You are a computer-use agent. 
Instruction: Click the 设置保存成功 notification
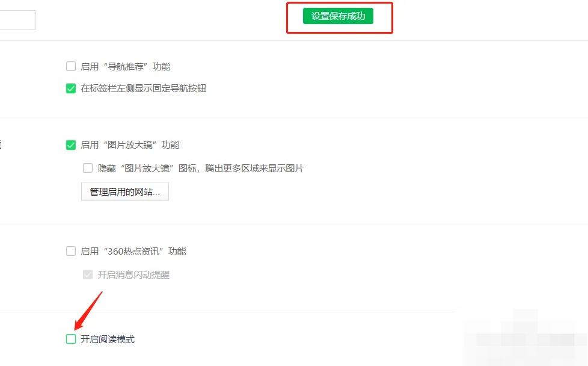tap(338, 16)
